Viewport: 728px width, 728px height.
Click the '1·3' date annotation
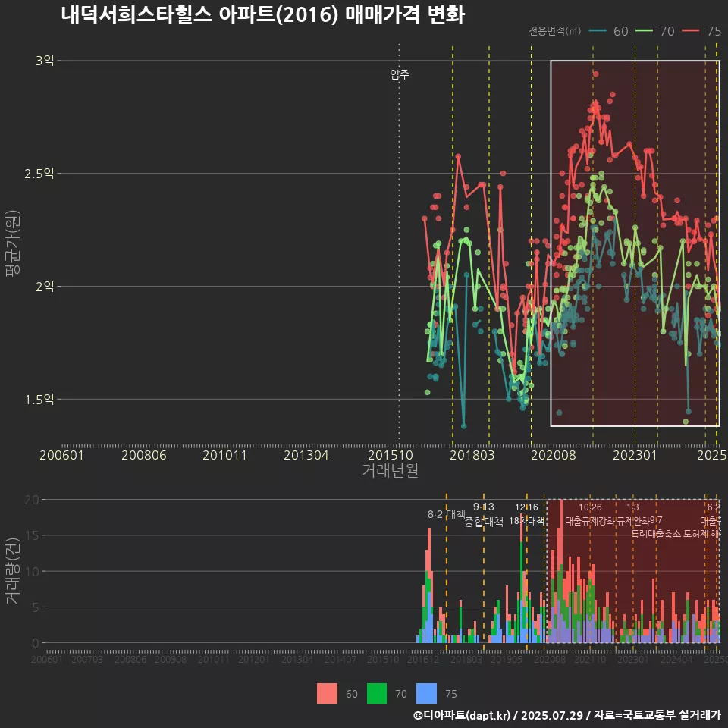click(x=632, y=507)
